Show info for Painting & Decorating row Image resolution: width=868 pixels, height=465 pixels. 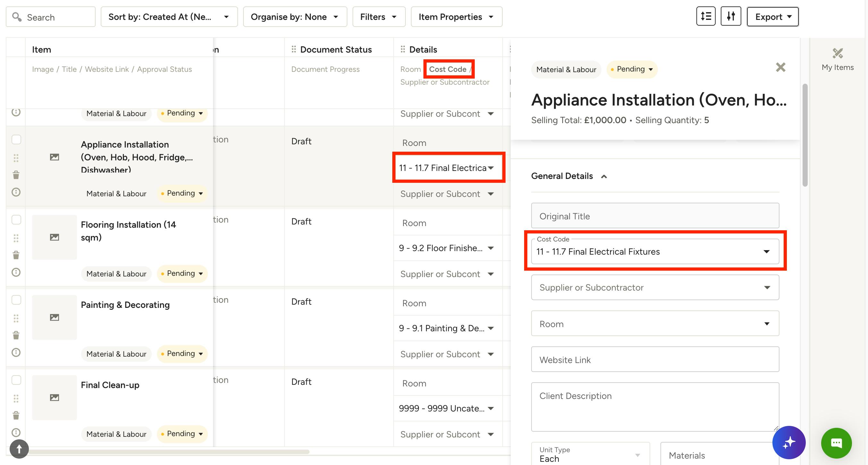pos(16,352)
